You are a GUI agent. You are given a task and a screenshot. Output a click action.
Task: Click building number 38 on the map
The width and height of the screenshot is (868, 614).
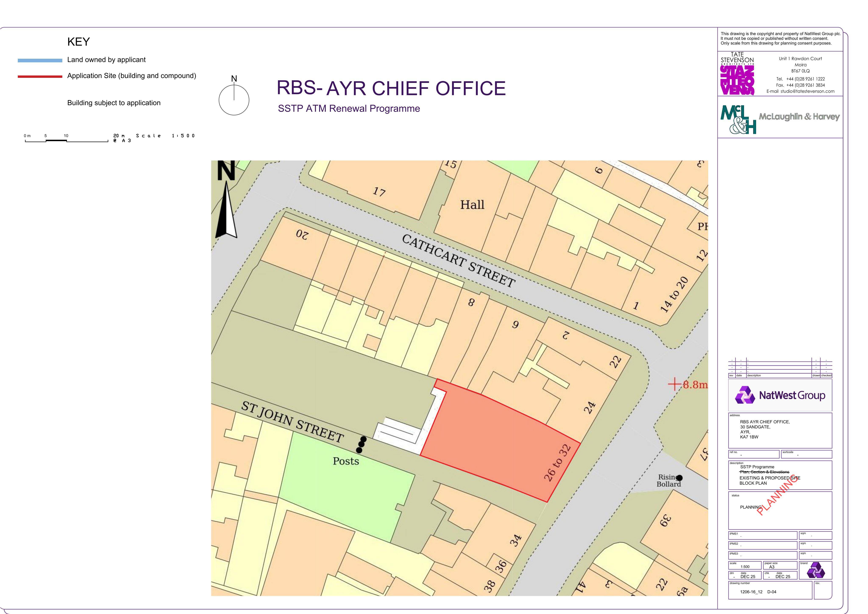(490, 586)
